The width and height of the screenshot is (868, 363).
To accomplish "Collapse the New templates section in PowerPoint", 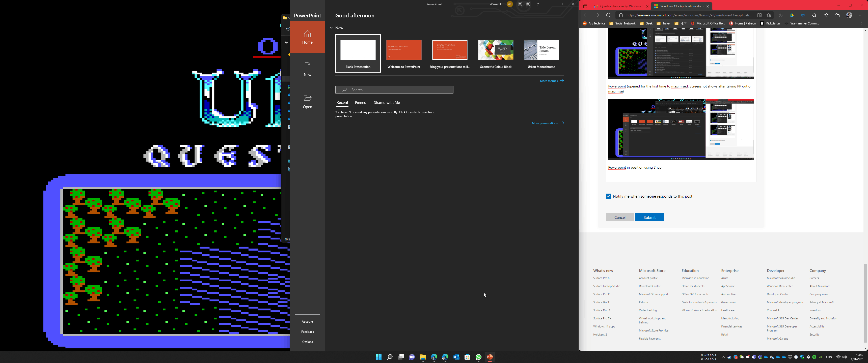I will (x=331, y=28).
